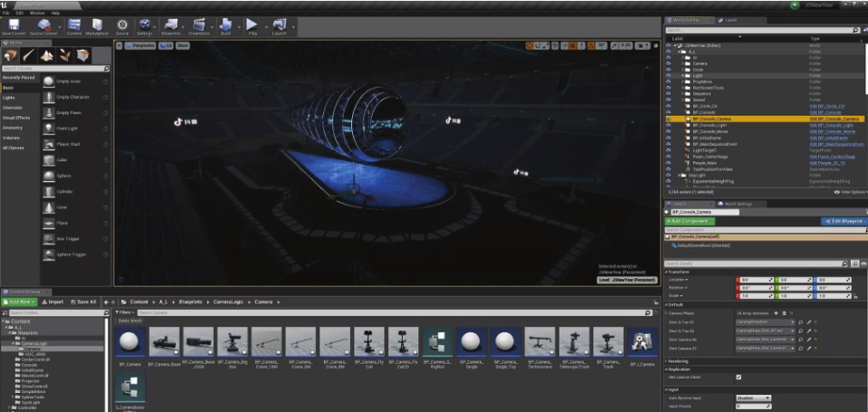Open the Window menu

coord(37,14)
